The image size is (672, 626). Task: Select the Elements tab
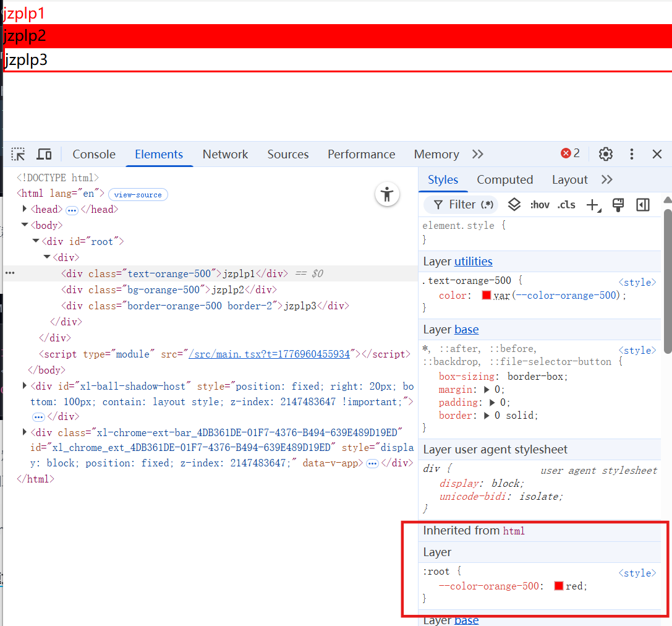159,154
